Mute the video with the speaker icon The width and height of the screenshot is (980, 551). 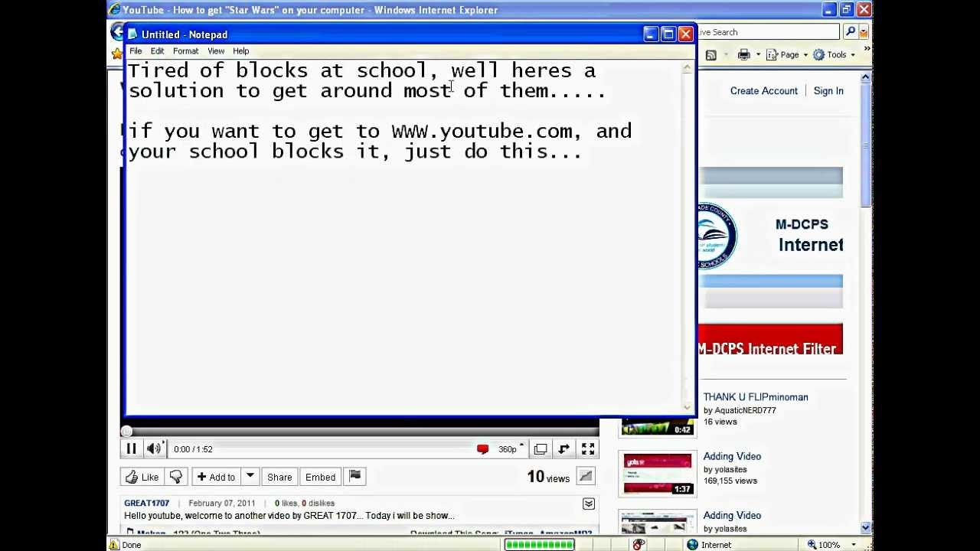tap(153, 449)
